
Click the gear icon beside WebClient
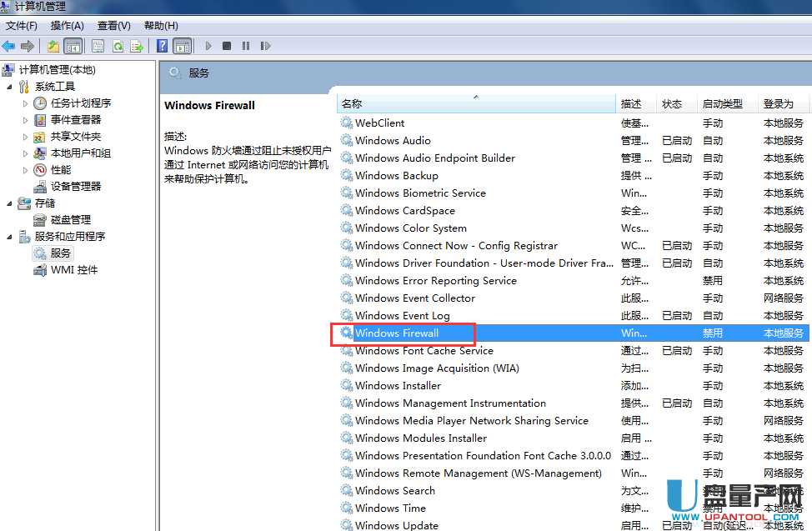[347, 123]
